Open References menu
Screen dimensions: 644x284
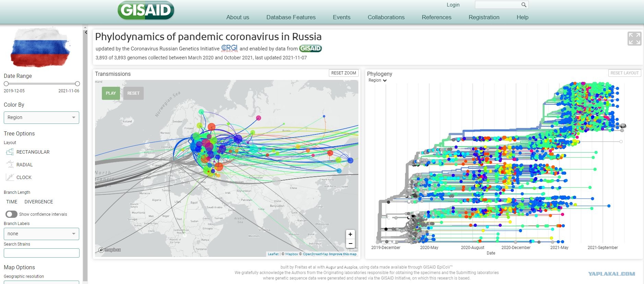tap(437, 17)
